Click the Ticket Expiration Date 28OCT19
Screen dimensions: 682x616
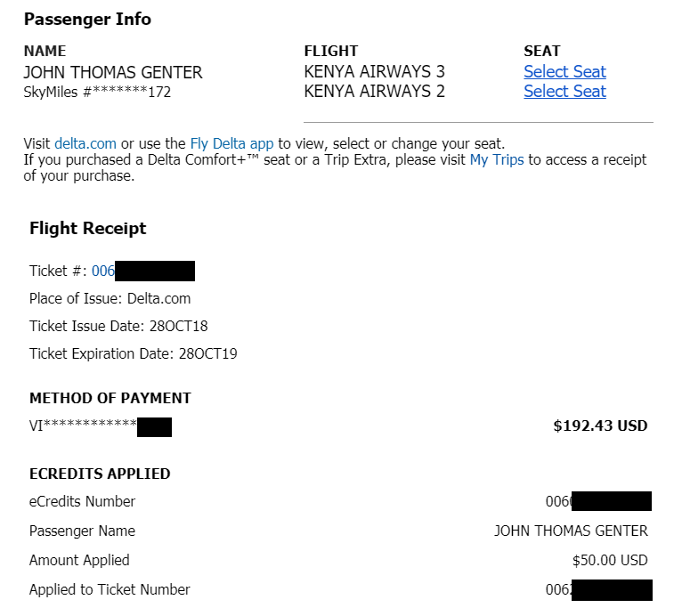(133, 354)
